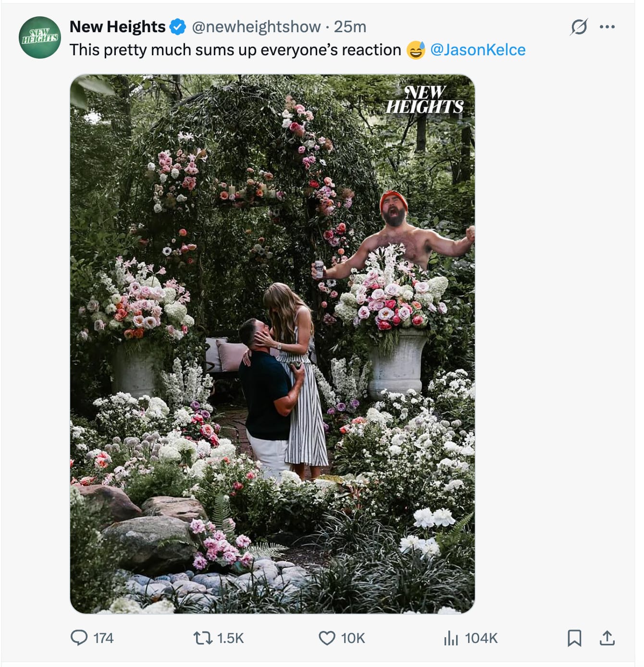Click the 1.5K repost count

(x=231, y=639)
